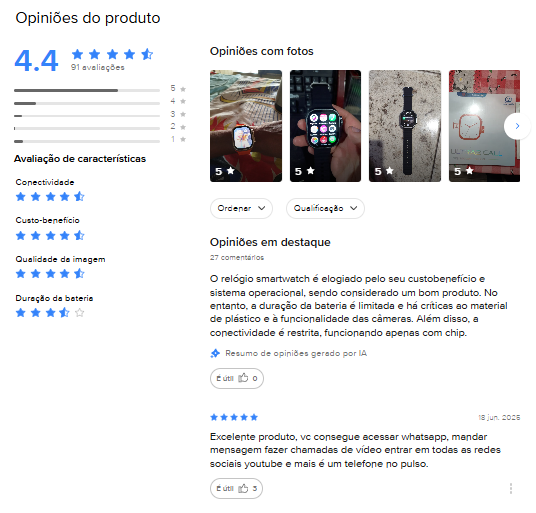Click the overall 4.4 rating stars

(112, 54)
